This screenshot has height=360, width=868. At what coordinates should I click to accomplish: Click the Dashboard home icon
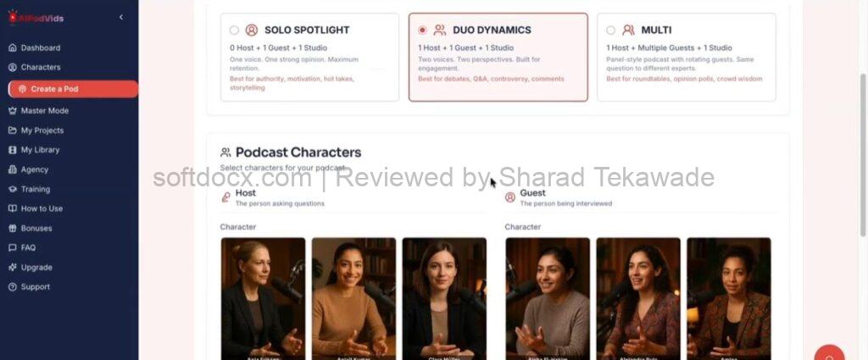(12, 47)
